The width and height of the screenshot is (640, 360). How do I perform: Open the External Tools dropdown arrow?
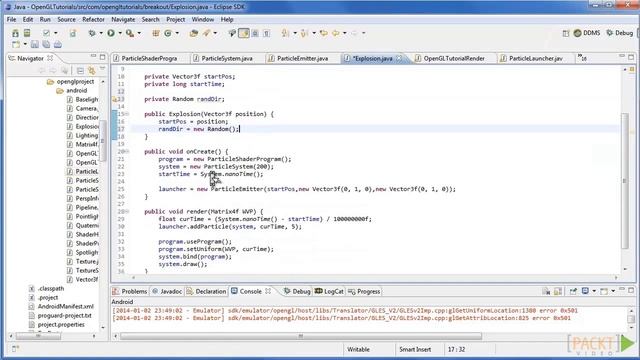coord(139,33)
